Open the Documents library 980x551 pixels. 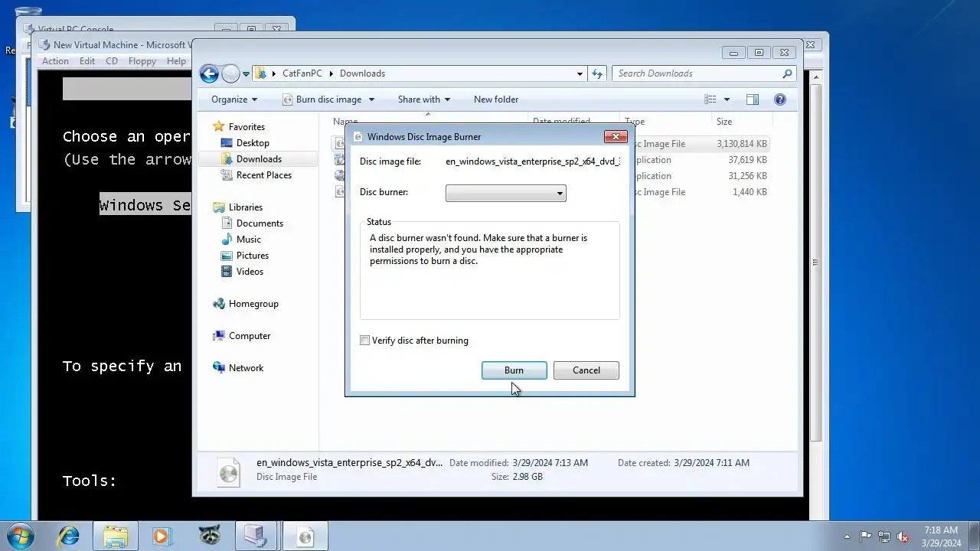tap(260, 223)
